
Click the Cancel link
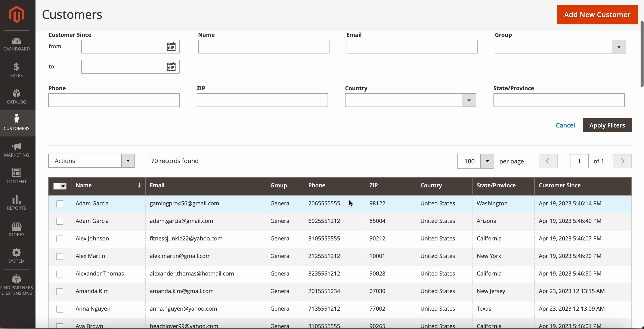(565, 125)
